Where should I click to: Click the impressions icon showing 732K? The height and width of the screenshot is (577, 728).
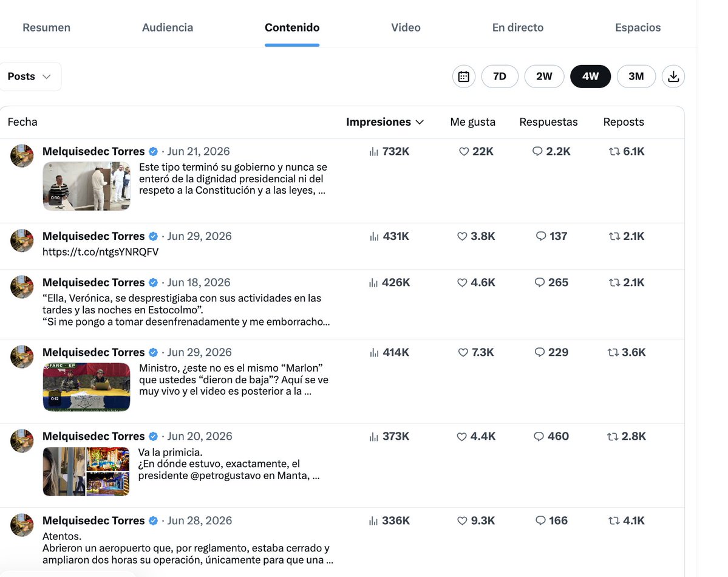pos(374,151)
